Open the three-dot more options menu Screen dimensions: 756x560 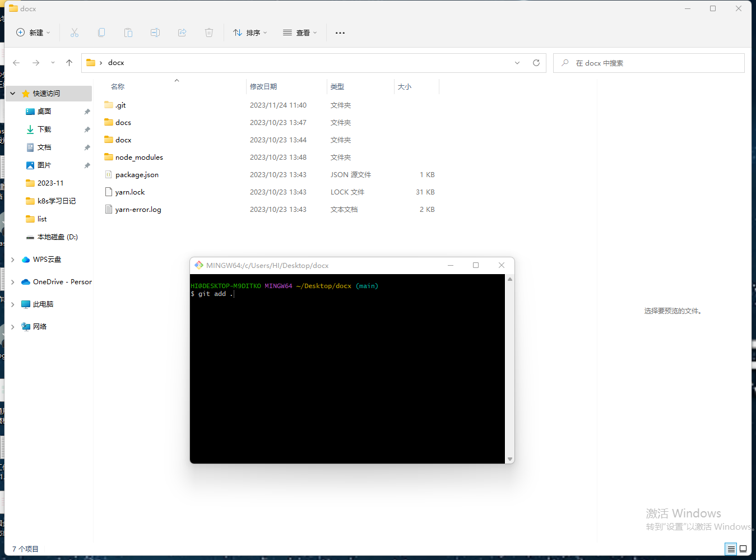click(x=340, y=33)
